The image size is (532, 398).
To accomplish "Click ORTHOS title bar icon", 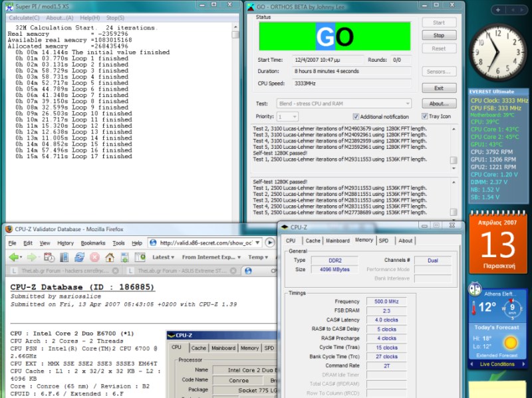I will (251, 7).
